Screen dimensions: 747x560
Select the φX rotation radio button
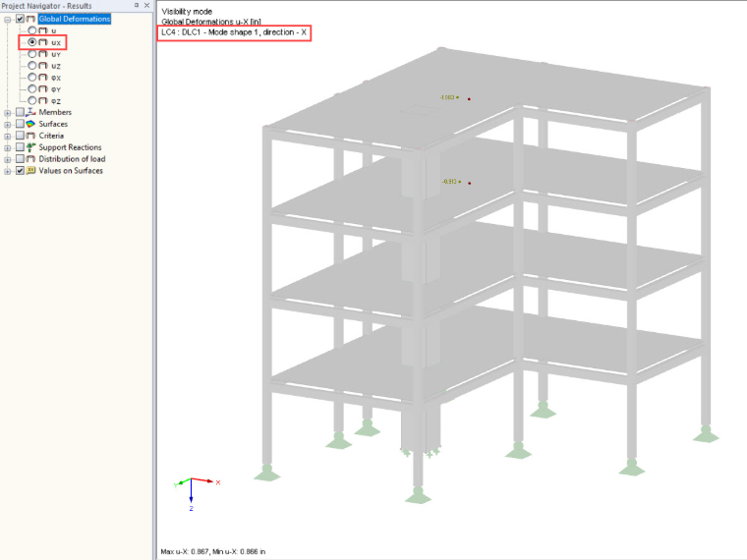(x=31, y=78)
